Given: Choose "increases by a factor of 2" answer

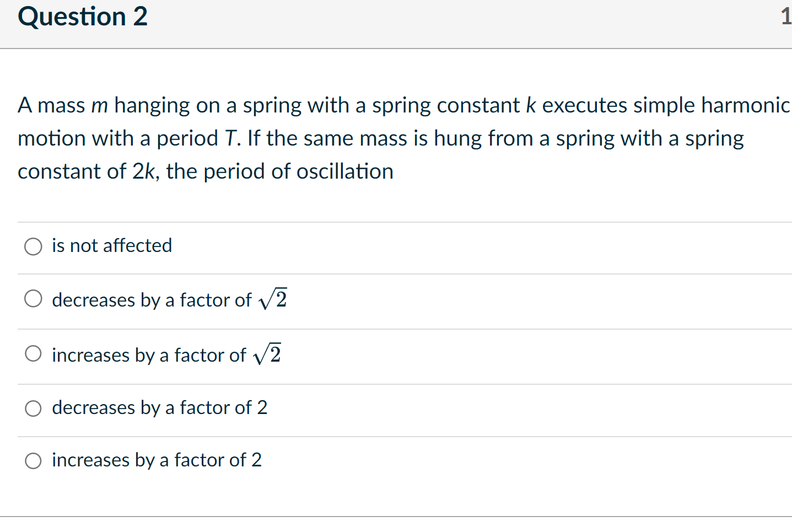Looking at the screenshot, I should pos(33,460).
